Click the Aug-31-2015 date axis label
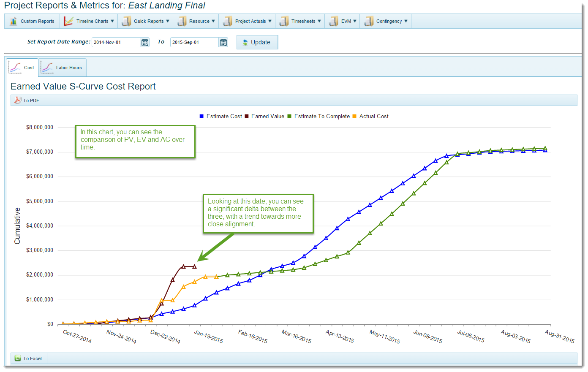The width and height of the screenshot is (588, 372). [x=560, y=337]
